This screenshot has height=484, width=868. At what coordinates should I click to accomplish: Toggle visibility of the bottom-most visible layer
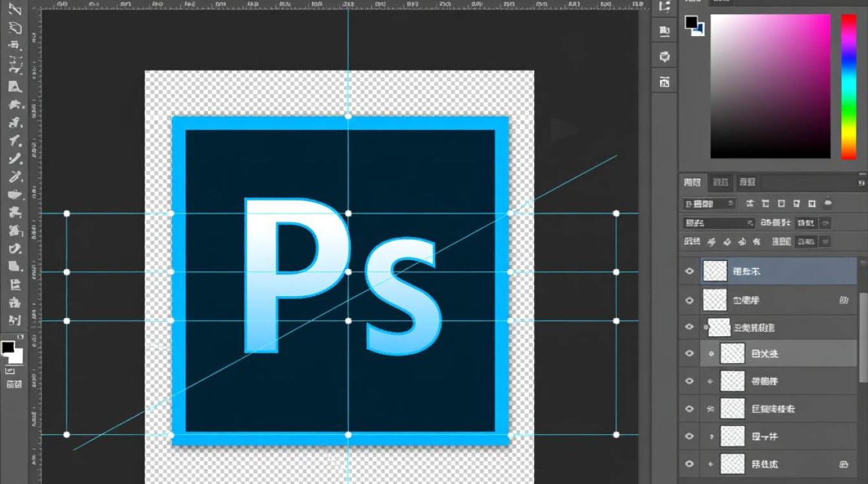(689, 464)
